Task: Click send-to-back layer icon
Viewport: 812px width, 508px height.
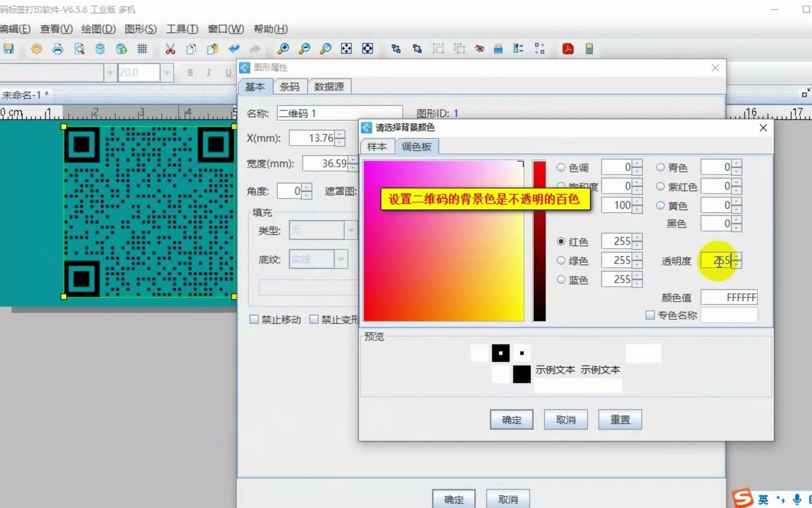Action: pos(417,48)
